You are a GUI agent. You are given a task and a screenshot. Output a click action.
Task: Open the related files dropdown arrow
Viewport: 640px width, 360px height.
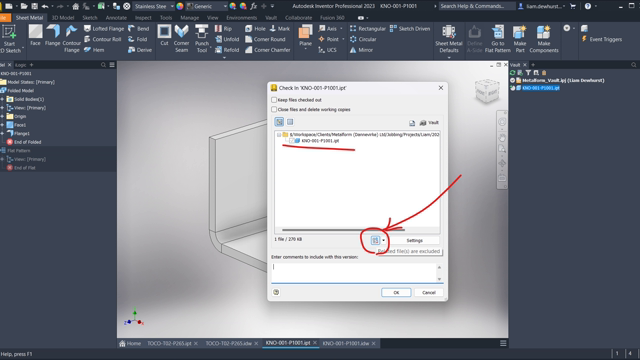(383, 240)
